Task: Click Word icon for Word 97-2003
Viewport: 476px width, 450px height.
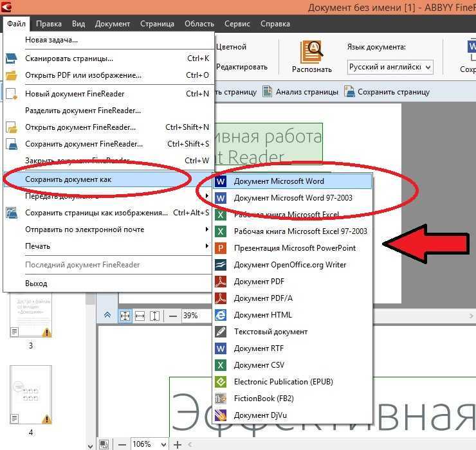Action: [x=221, y=198]
